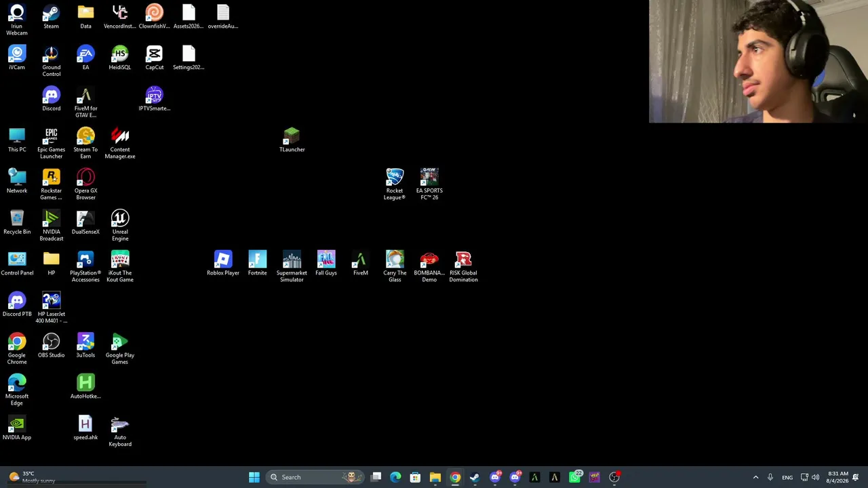
Task: Select the Assets2026... file on the desktop
Action: click(189, 17)
